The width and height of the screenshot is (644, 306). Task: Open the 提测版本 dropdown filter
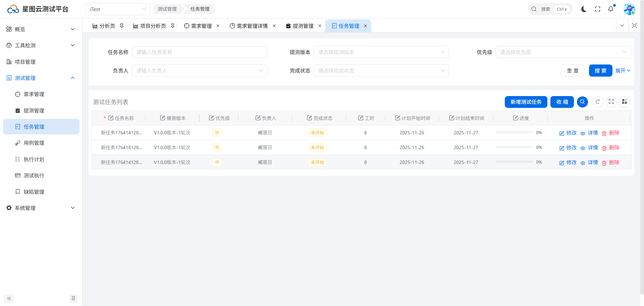381,52
